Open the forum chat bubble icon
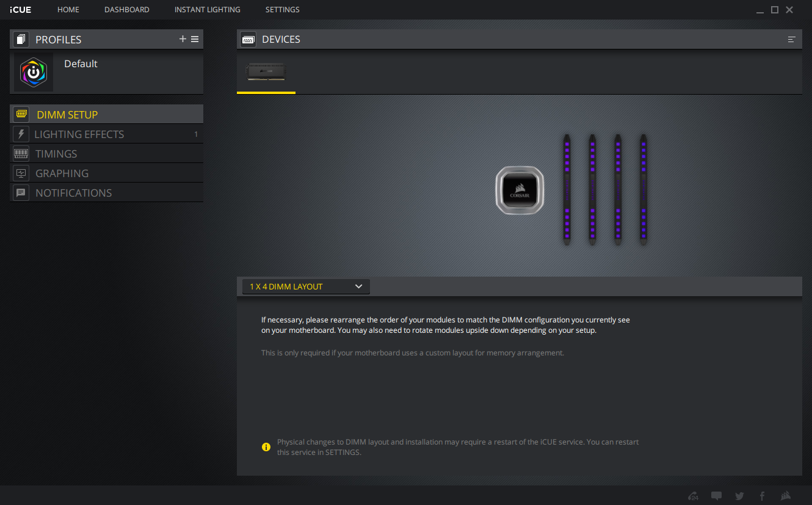 coord(716,496)
